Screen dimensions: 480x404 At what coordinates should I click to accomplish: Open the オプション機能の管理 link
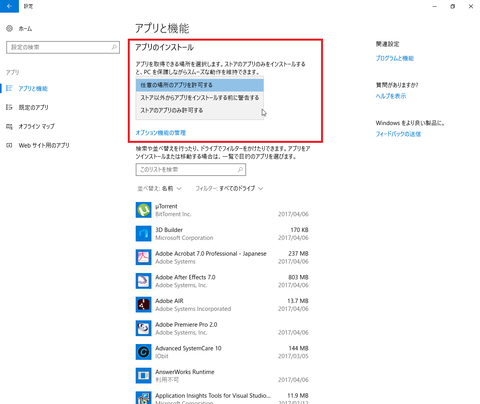[x=160, y=133]
